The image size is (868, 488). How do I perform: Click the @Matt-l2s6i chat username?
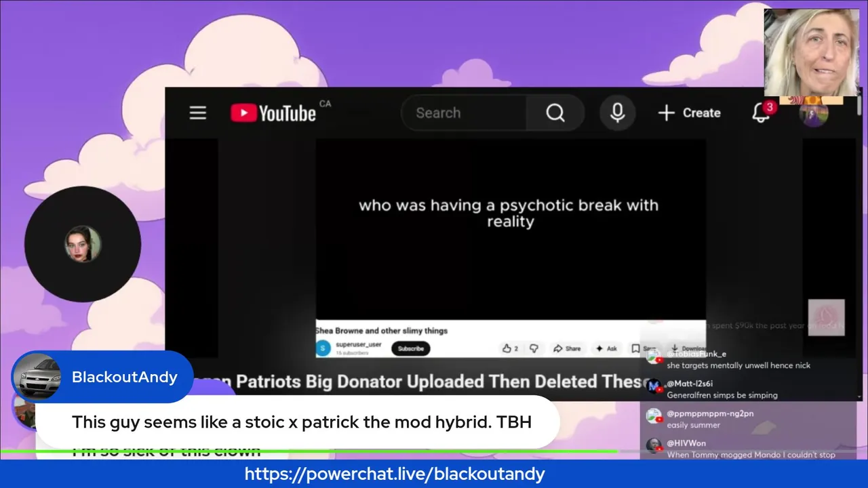(x=690, y=384)
